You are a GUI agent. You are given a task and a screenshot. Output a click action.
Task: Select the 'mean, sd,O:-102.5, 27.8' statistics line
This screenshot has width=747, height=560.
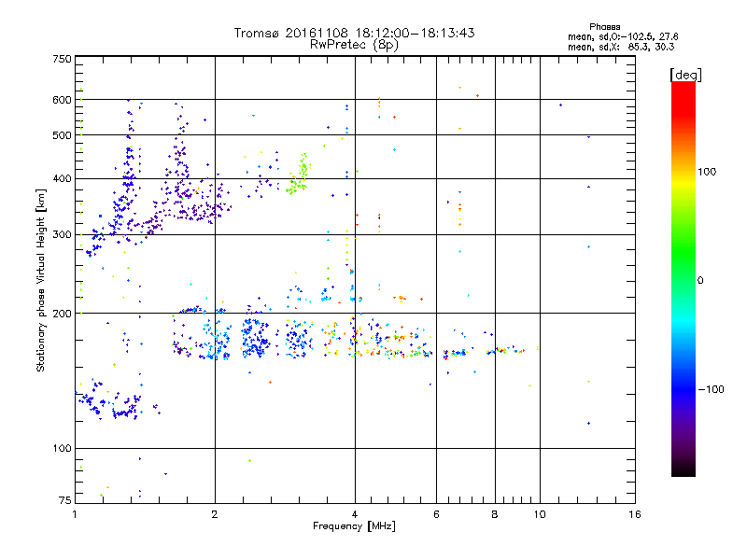click(623, 36)
